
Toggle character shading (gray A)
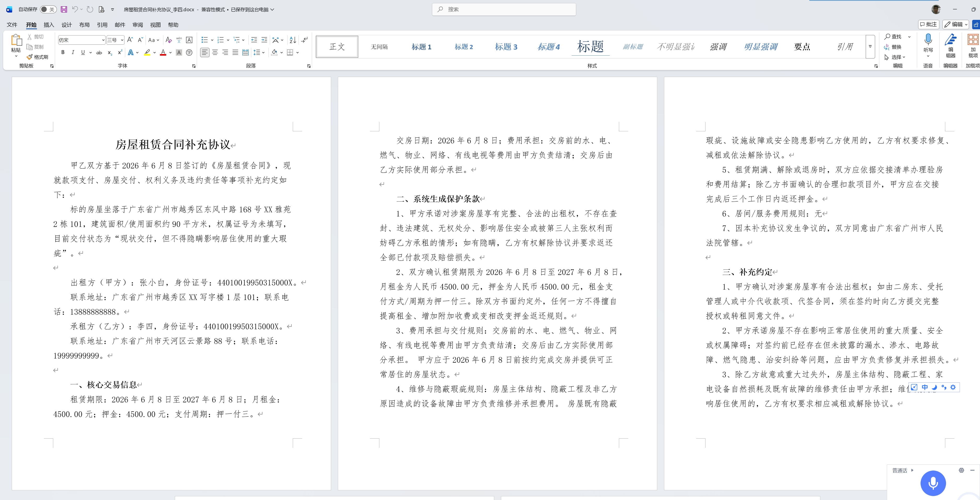click(179, 52)
